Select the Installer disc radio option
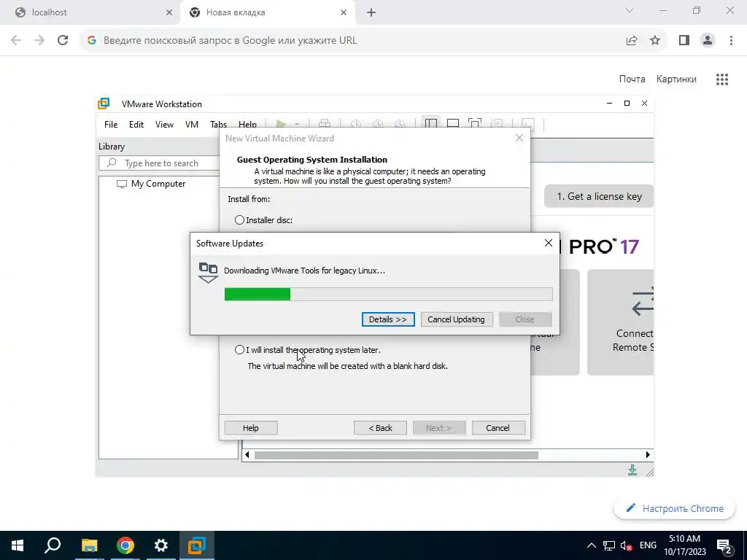 (x=239, y=220)
